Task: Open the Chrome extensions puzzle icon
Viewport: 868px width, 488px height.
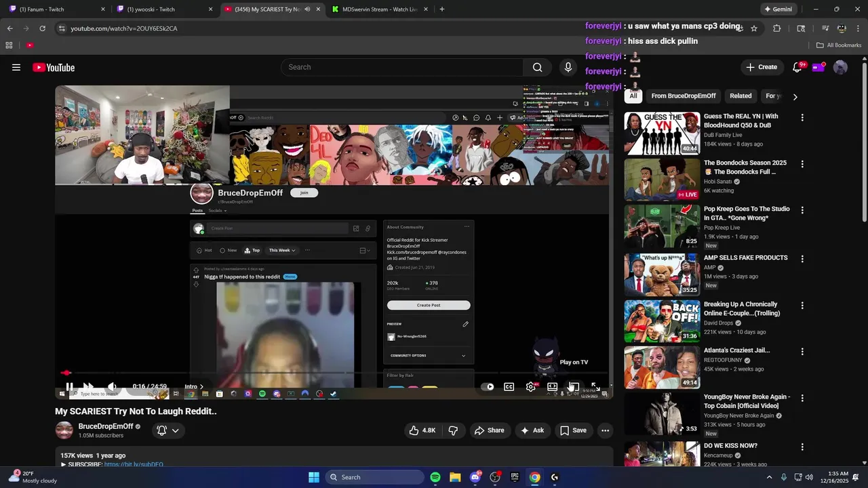Action: coord(777,28)
